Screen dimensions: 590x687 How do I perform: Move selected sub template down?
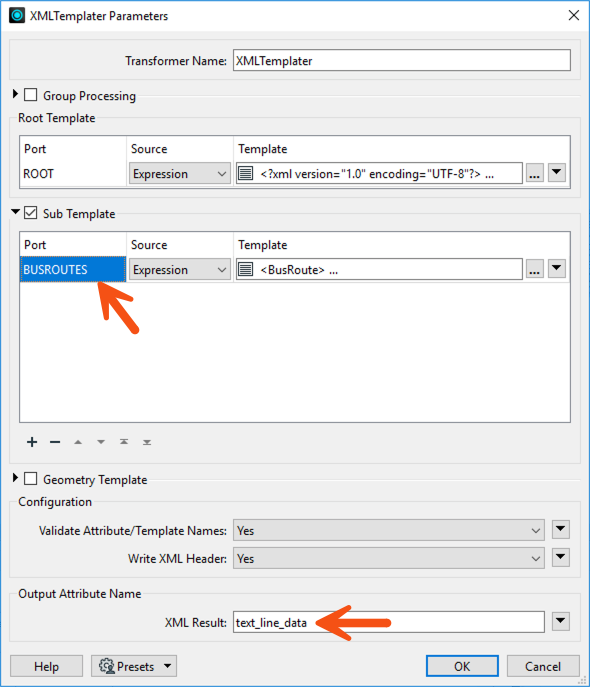click(101, 442)
